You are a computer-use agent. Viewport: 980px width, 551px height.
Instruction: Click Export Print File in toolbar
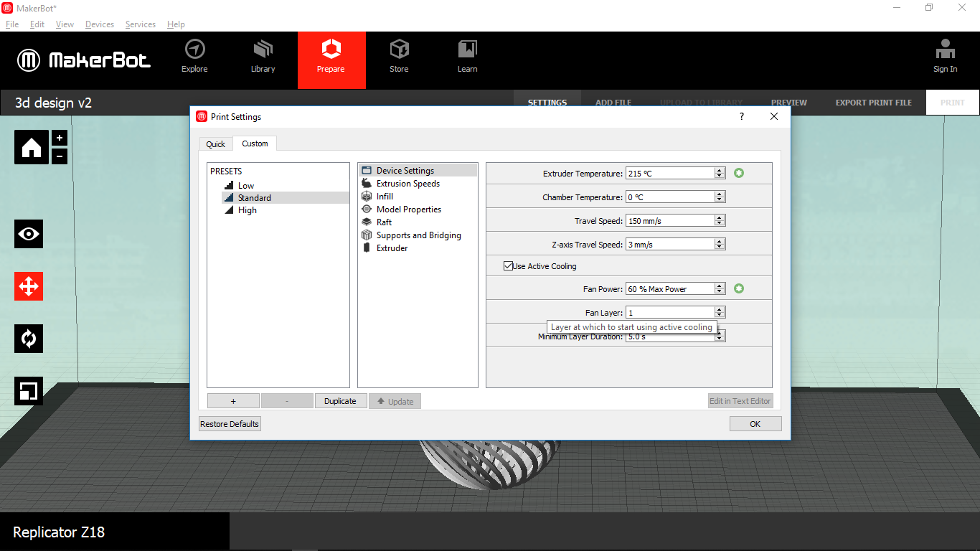click(873, 103)
